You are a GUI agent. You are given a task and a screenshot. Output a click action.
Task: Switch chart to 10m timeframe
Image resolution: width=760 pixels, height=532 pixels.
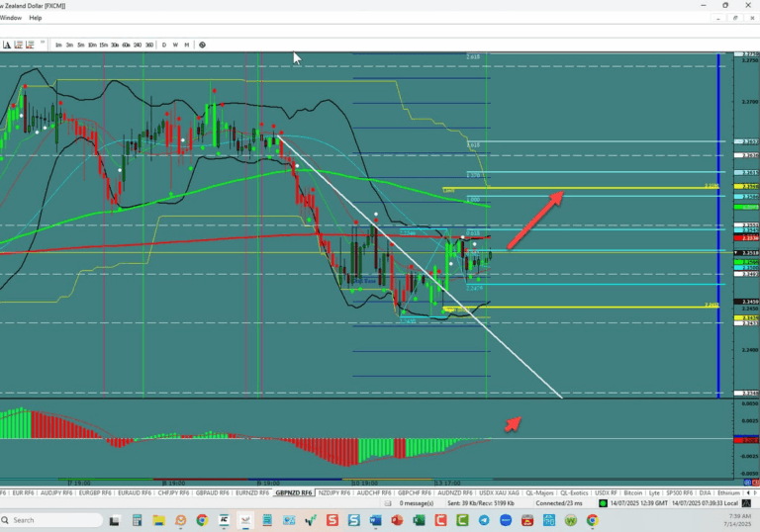92,45
